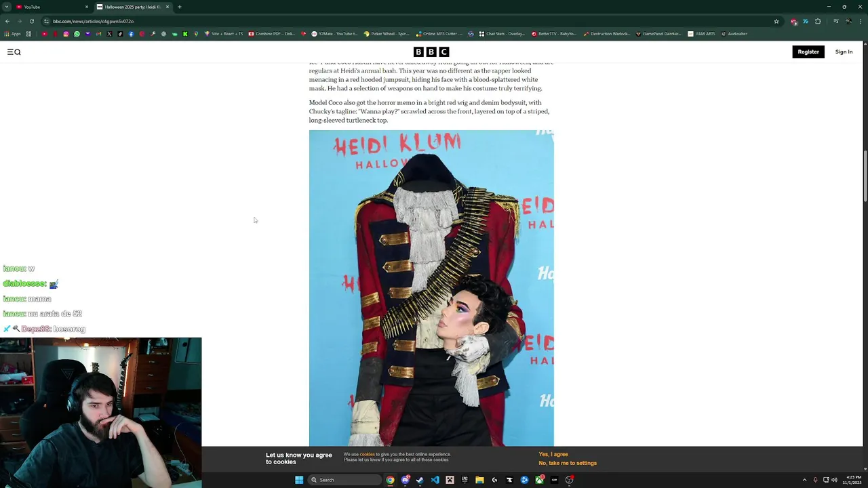
Task: Open the taskbar clock showing 4:23 PM
Action: (x=853, y=480)
